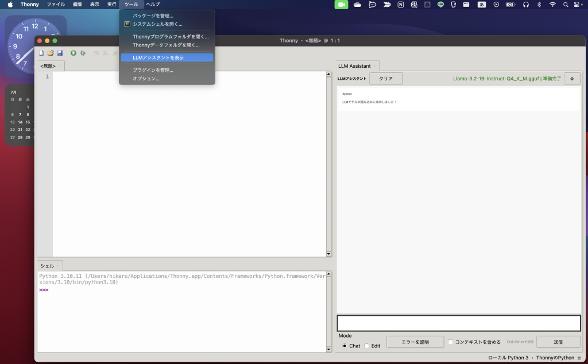Click the speech bubble icon in menu bar
Viewport: 588px width, 364px height.
372,5
